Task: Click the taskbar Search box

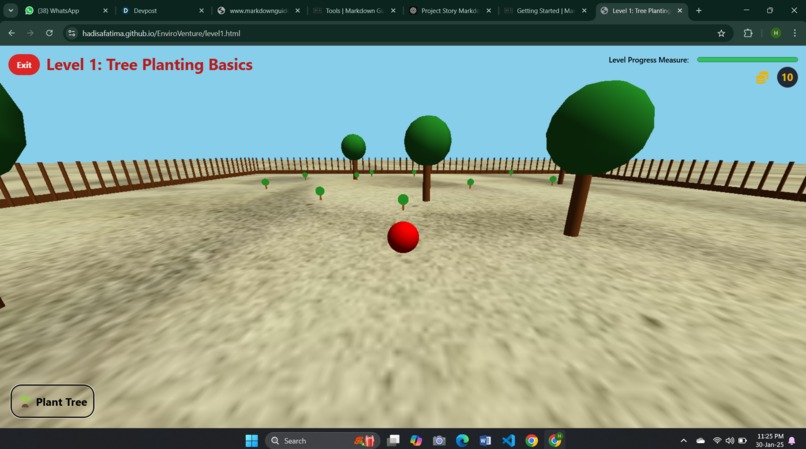Action: [322, 440]
